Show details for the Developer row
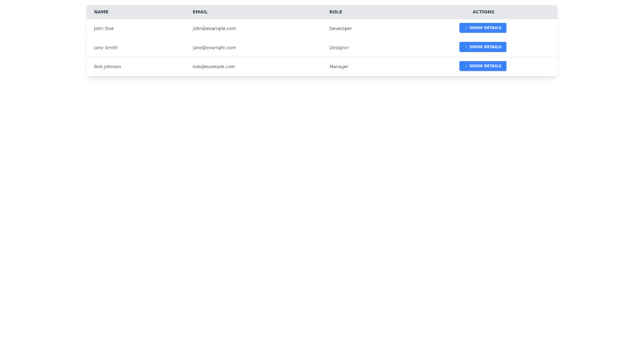644x338 pixels. [x=482, y=28]
